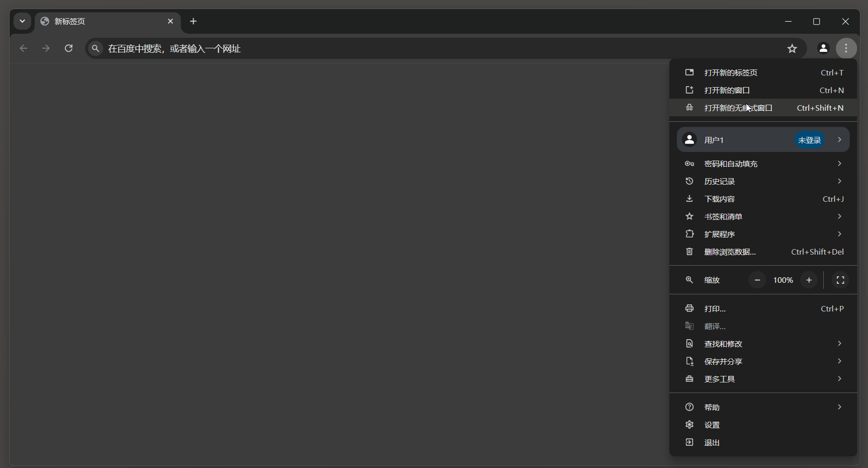This screenshot has height=468, width=868.
Task: Select the 新标签页 tab
Action: coord(107,21)
